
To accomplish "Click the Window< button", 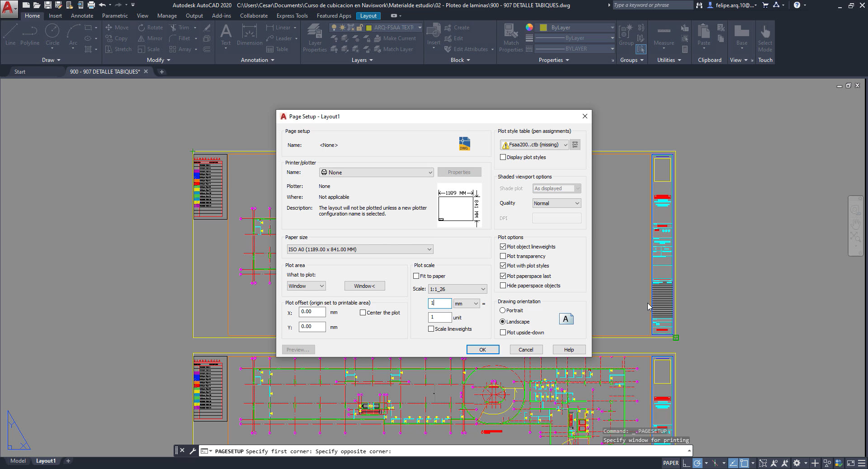I will click(364, 286).
